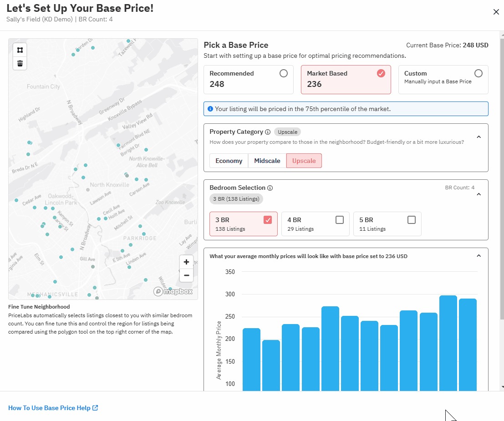
Task: Uncheck the 3 BR listings checkbox
Action: (x=268, y=220)
